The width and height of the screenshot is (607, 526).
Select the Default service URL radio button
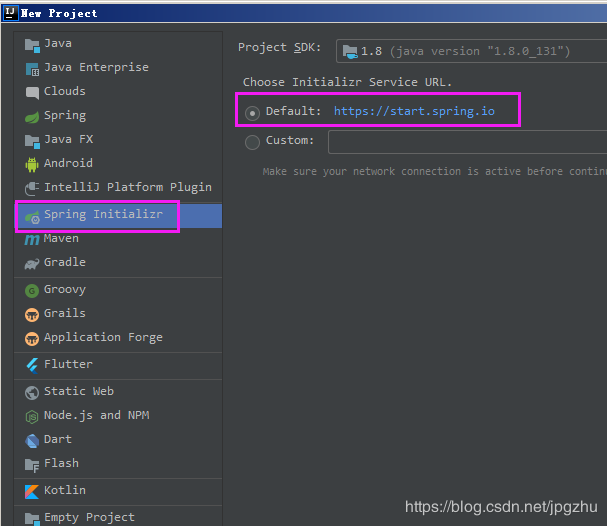[252, 113]
